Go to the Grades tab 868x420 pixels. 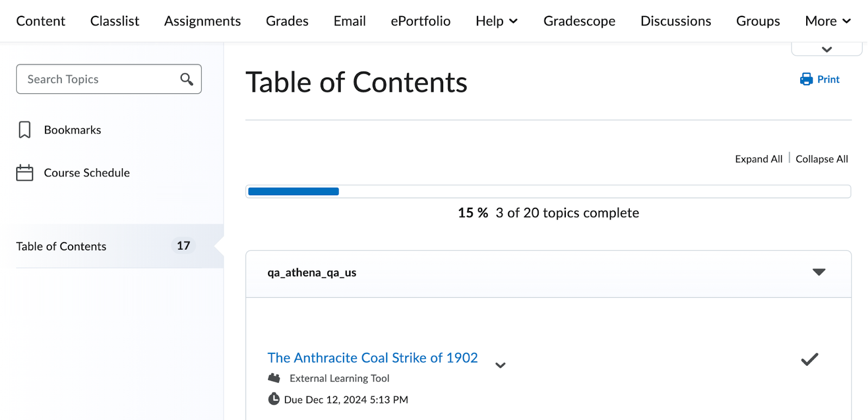click(x=287, y=21)
